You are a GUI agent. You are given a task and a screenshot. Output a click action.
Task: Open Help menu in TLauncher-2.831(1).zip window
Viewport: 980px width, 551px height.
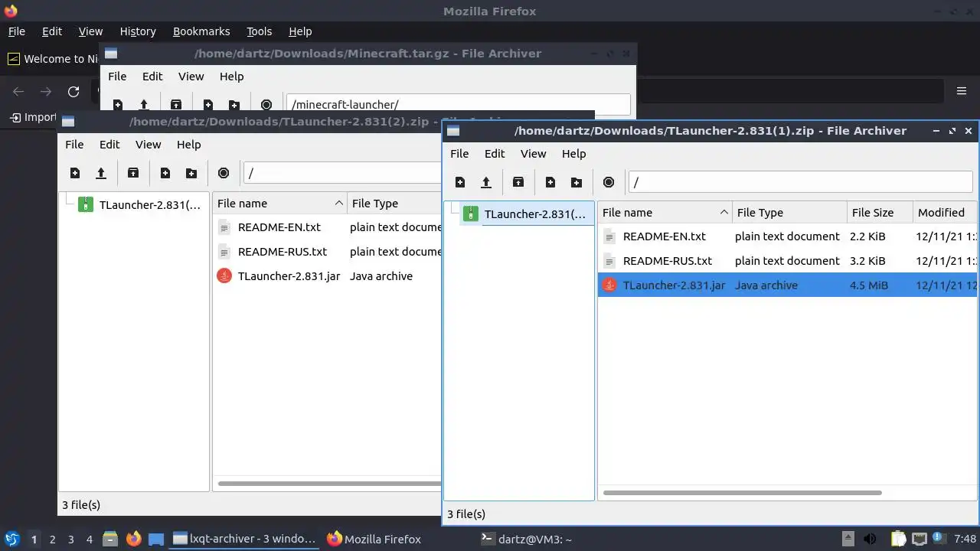click(573, 153)
